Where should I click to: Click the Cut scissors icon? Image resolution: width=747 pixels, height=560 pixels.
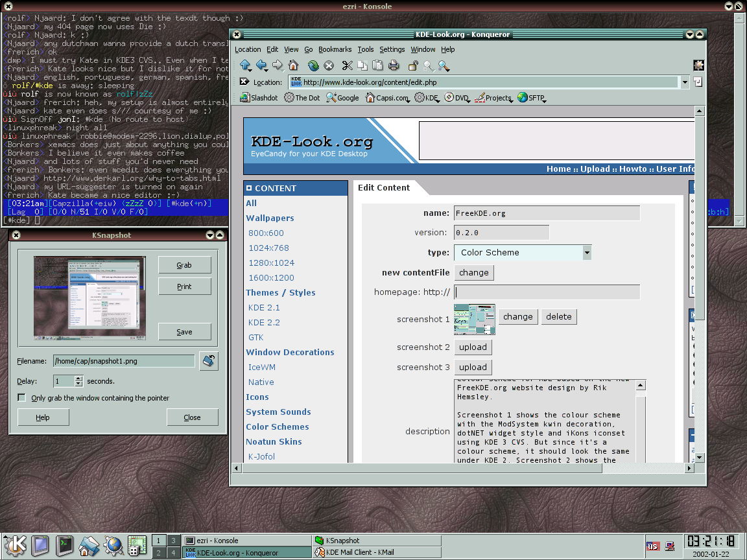click(348, 65)
